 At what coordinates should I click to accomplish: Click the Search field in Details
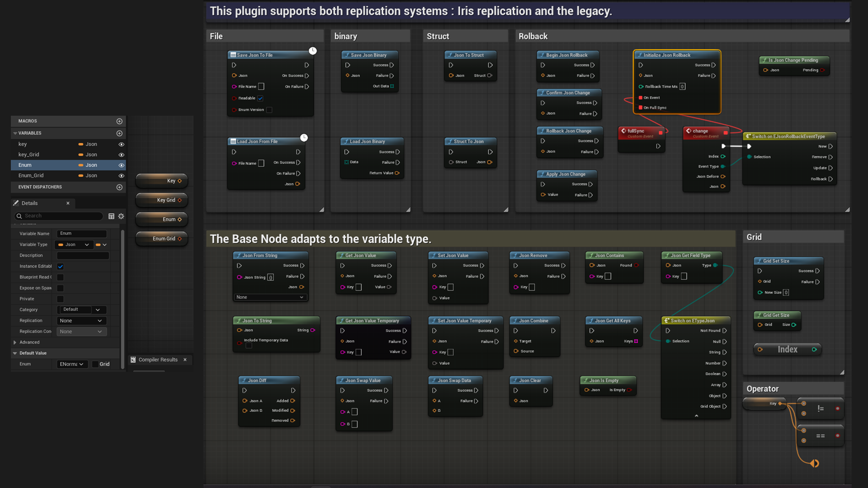pyautogui.click(x=59, y=216)
